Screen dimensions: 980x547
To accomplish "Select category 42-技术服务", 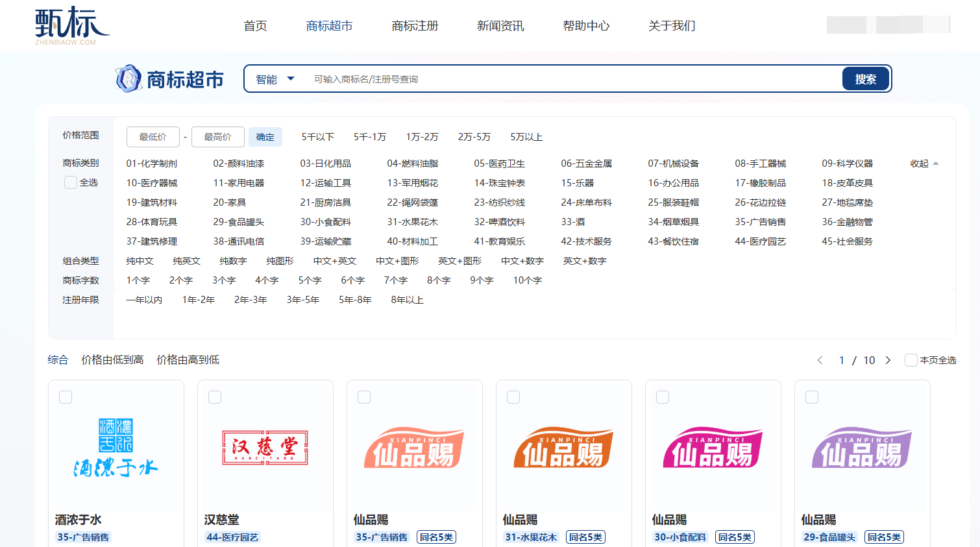I will click(x=587, y=241).
